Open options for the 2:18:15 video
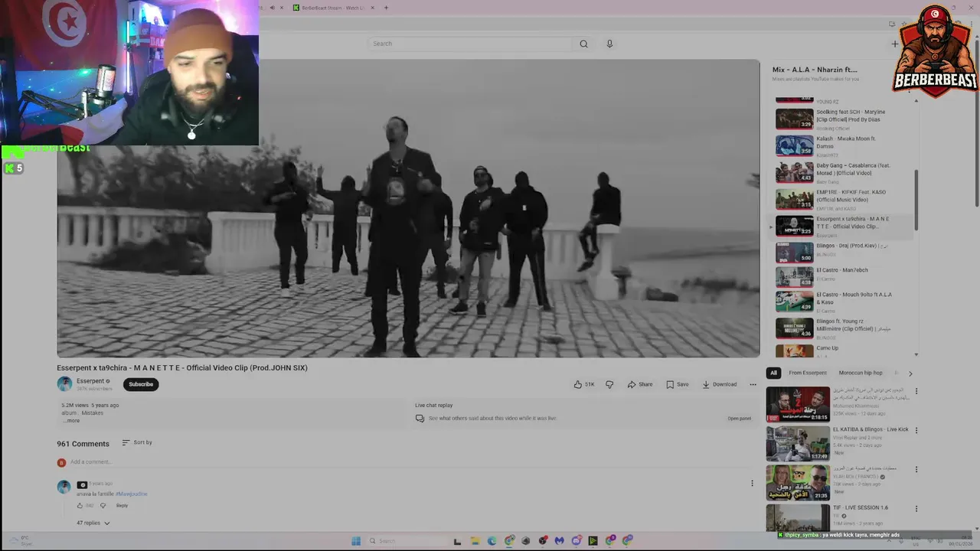This screenshot has height=551, width=980. 916,391
